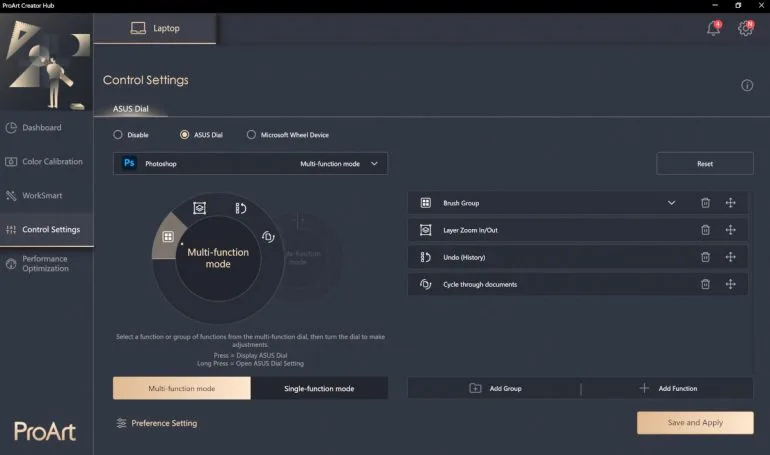The width and height of the screenshot is (770, 455).
Task: Select Undo History icon on the dial
Action: click(x=240, y=208)
